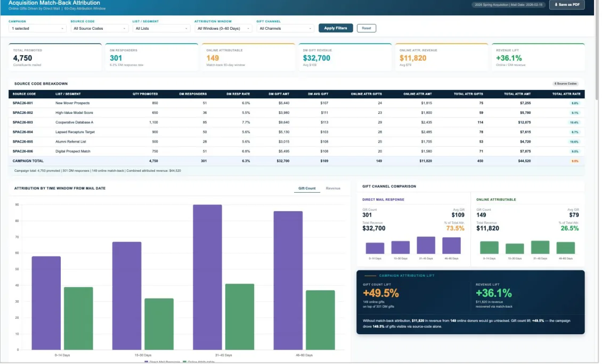Open the List / Segment dropdown

161,28
